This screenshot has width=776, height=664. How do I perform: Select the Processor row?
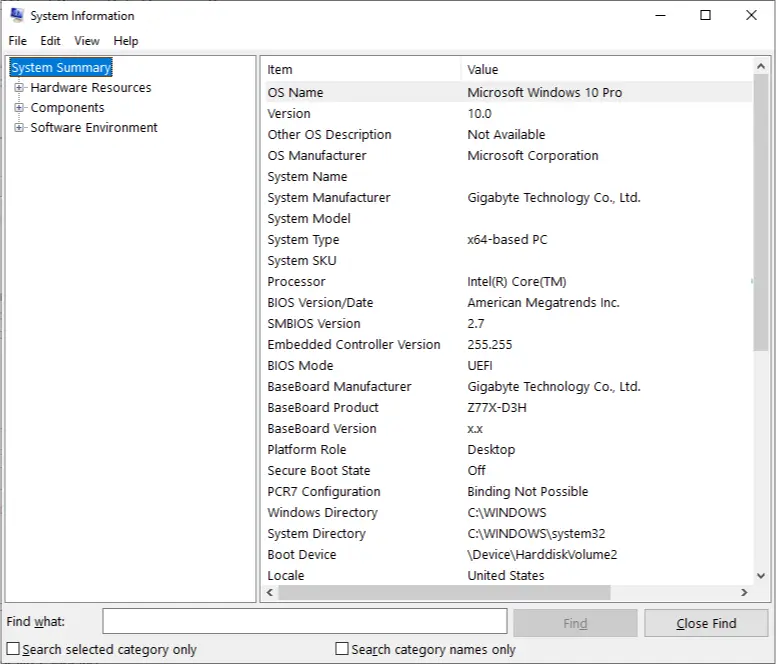pos(507,282)
